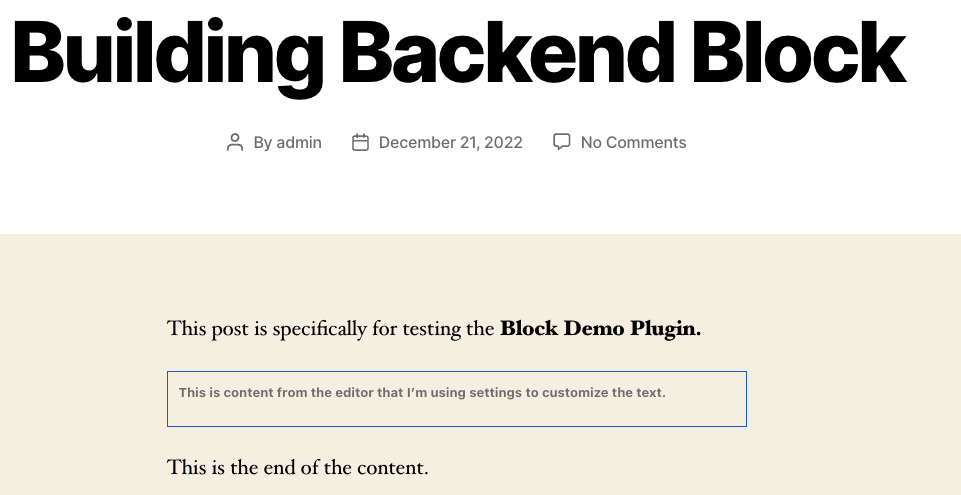
Task: Click the speech bubble comments icon
Action: point(561,142)
